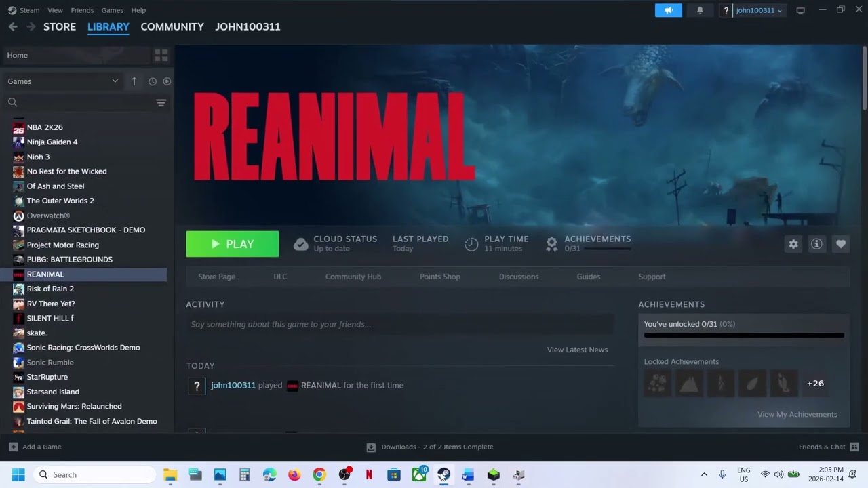Go to the COMMUNITY section
The width and height of the screenshot is (868, 488).
pos(172,26)
